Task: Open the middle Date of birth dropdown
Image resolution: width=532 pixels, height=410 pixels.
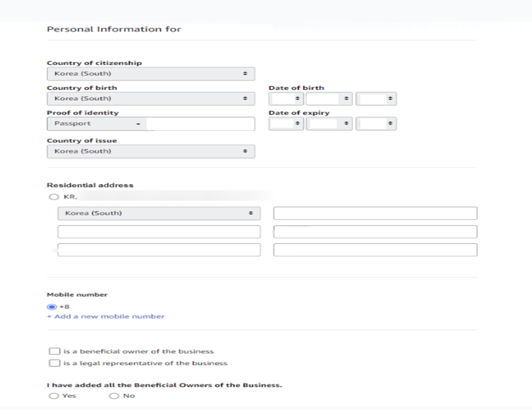Action: point(329,98)
